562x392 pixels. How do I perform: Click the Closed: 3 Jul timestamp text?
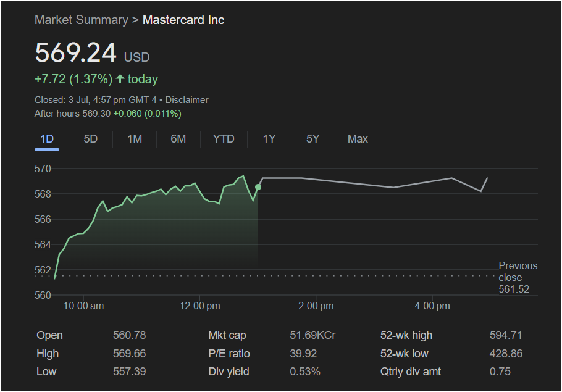pyautogui.click(x=95, y=100)
